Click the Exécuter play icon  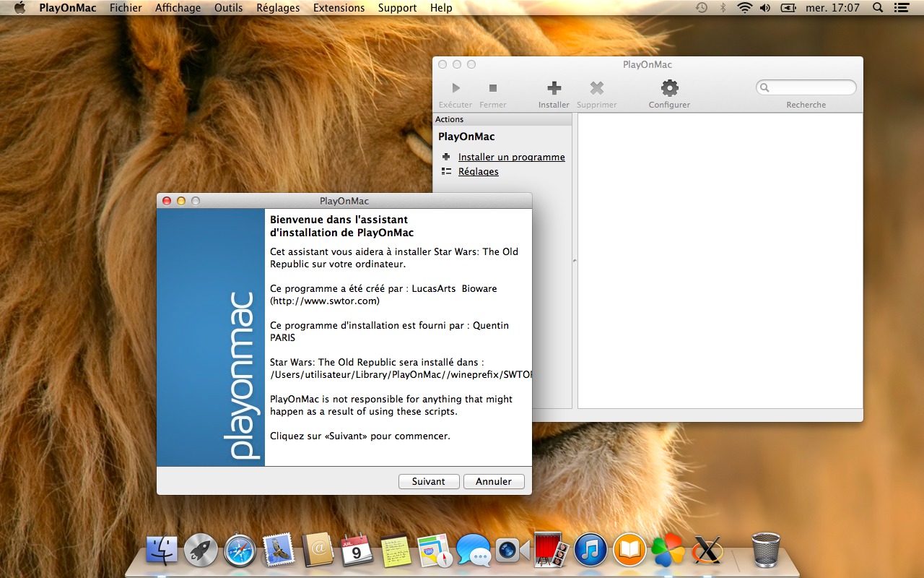pyautogui.click(x=456, y=88)
